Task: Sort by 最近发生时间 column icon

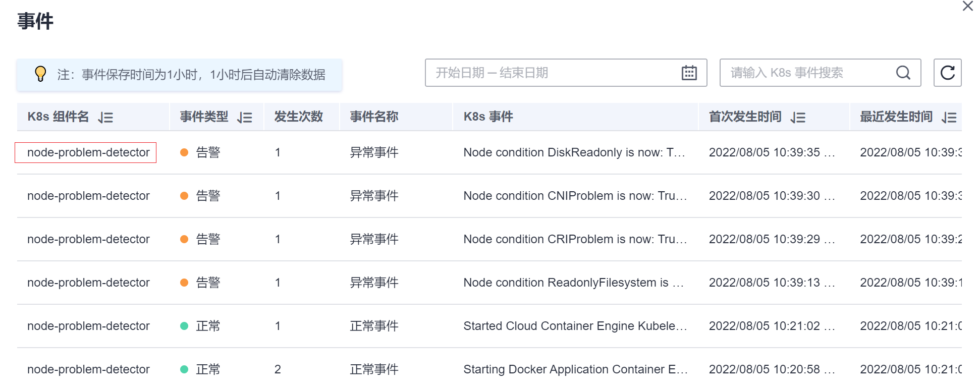Action: point(949,118)
